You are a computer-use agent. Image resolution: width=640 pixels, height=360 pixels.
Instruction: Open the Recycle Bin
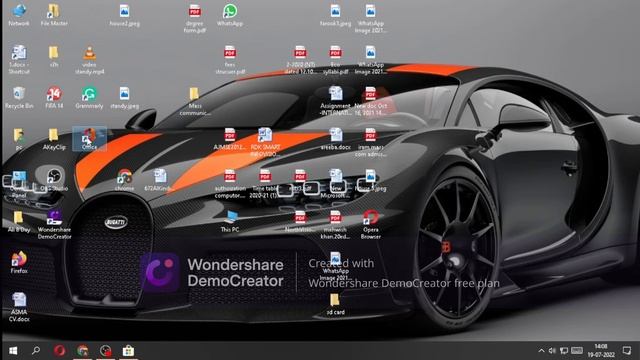tap(19, 98)
